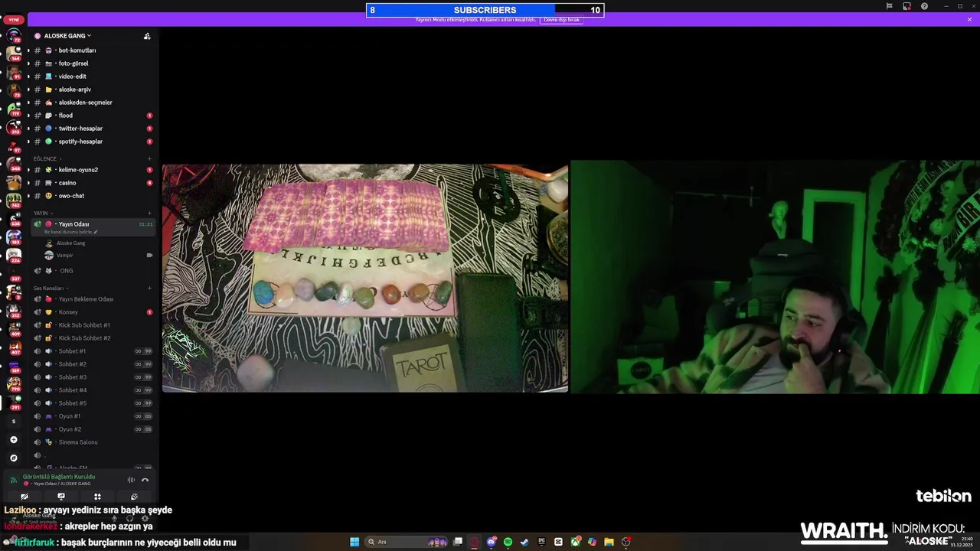Start screen sharing from voice panel
Viewport: 980px width, 551px height.
[x=61, y=497]
